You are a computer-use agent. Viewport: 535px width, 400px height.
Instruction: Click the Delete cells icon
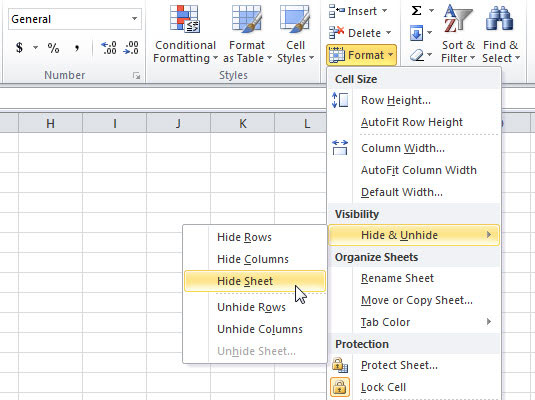(336, 33)
